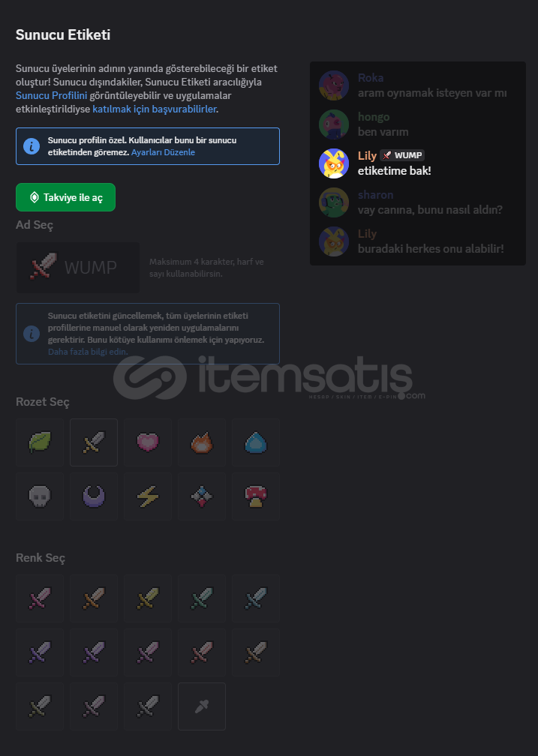Choose the blue water drop badge
The image size is (538, 756).
pos(256,442)
